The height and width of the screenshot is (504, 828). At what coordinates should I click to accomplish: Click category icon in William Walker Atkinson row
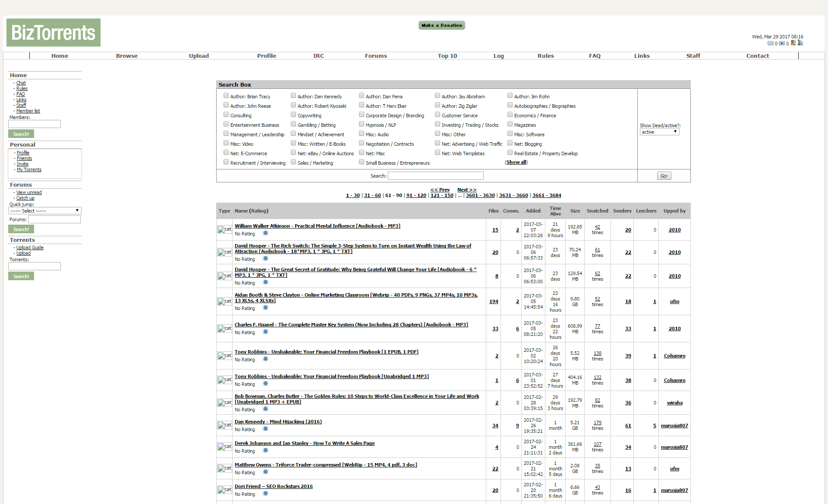pos(224,229)
